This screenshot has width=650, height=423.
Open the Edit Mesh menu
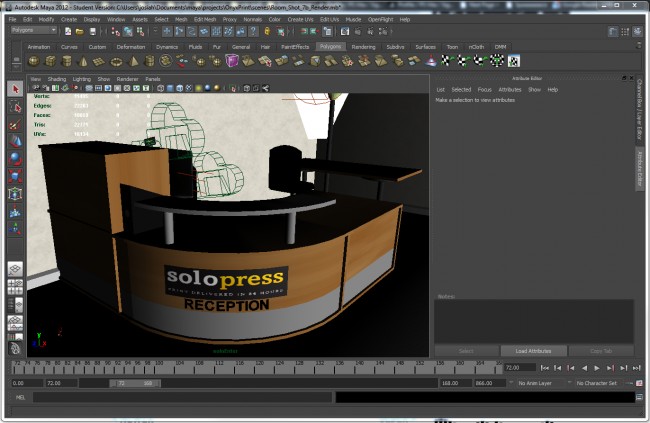tap(205, 19)
